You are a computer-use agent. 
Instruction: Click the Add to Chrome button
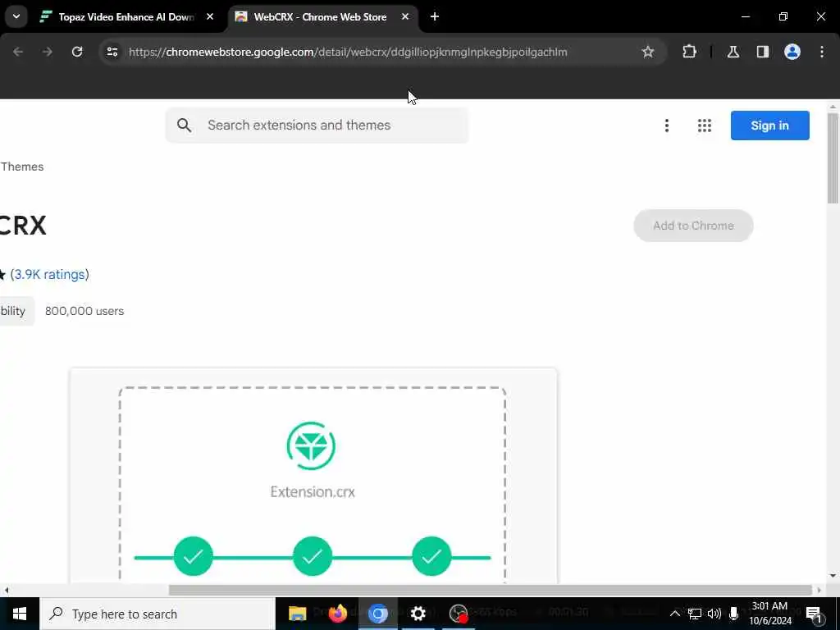click(693, 226)
